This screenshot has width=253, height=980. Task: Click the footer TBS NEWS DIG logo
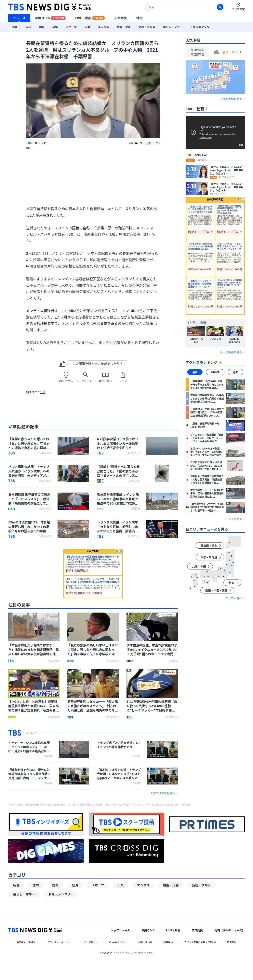click(35, 930)
